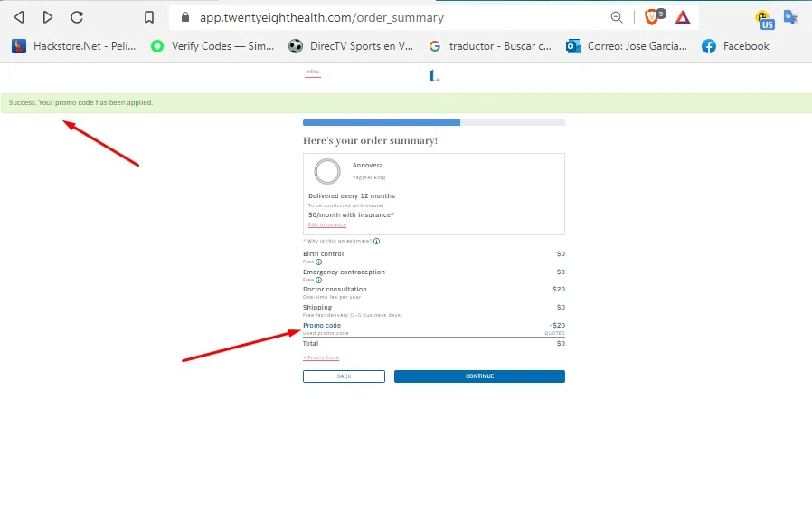Open the Hackstore.Net bookmark
The image size is (812, 505).
click(x=74, y=46)
